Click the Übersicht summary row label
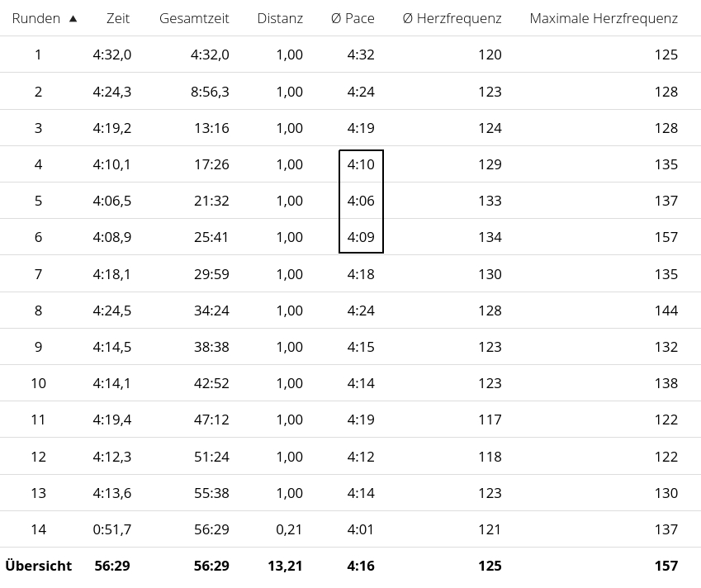Viewport: 701px width, 588px height. click(38, 566)
